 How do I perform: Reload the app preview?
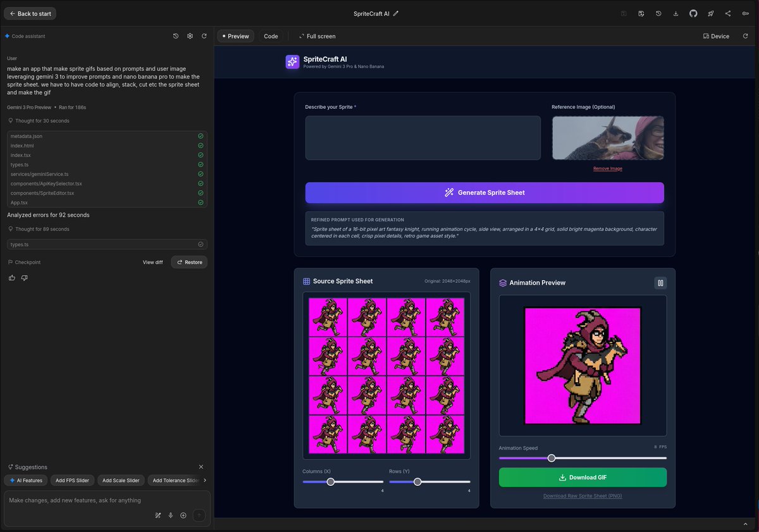[744, 36]
